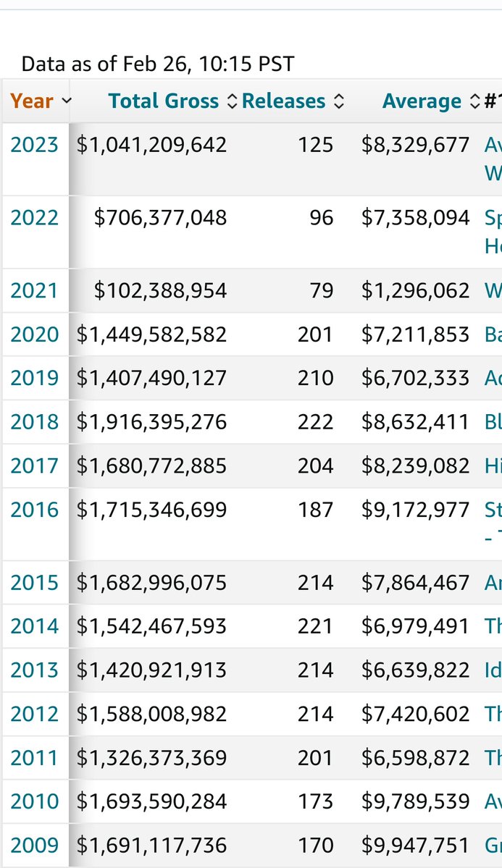Sort the table by Average gross

(x=422, y=101)
